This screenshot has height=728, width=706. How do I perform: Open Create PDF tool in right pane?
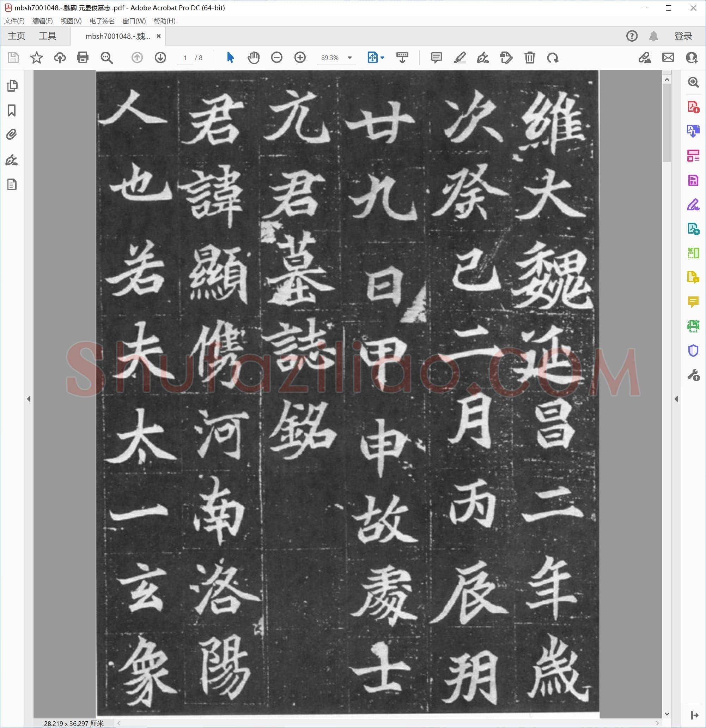tap(693, 107)
